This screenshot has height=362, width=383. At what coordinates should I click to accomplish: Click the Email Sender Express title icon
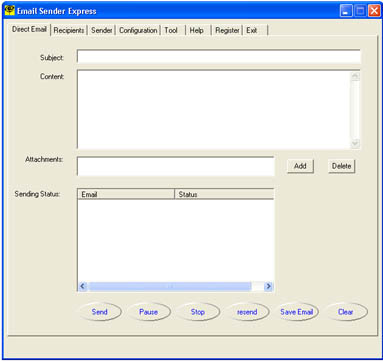(x=10, y=10)
